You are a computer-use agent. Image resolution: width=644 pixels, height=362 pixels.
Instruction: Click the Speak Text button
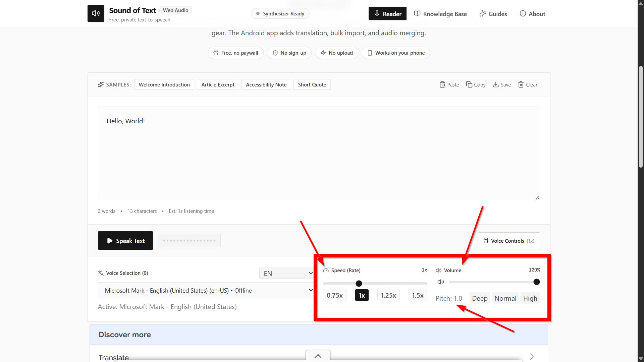click(x=125, y=241)
